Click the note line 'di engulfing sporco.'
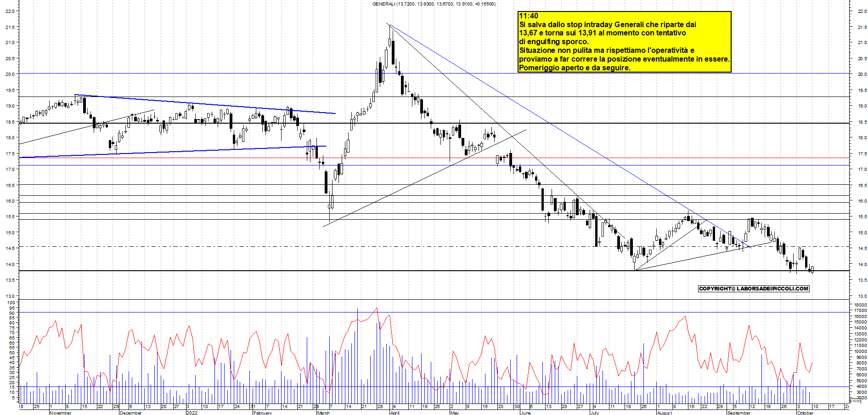Image resolution: width=868 pixels, height=415 pixels. click(554, 42)
